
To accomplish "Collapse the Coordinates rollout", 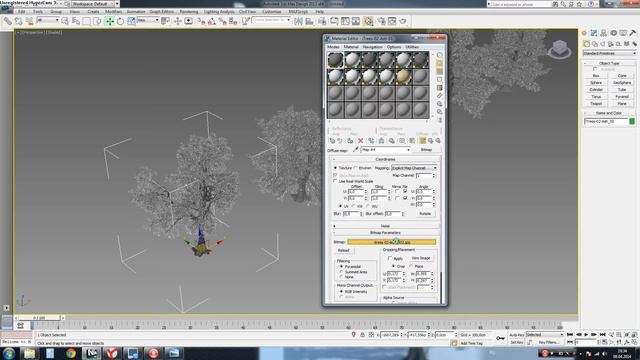I will tap(385, 159).
